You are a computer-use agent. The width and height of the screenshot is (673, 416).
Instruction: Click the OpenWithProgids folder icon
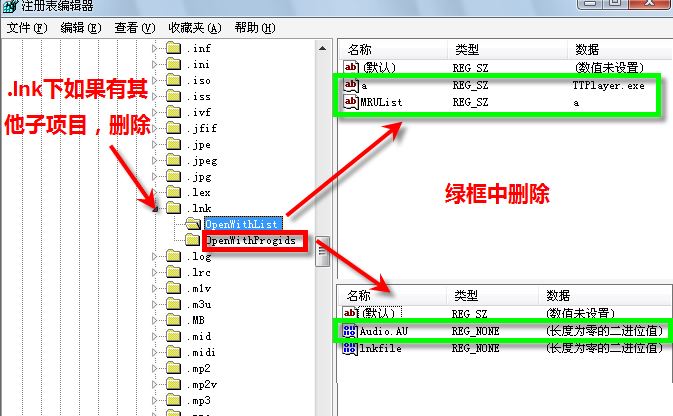pos(193,240)
